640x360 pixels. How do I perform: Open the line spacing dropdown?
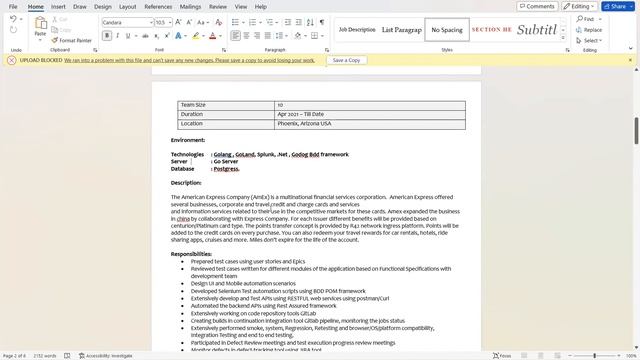(281, 36)
